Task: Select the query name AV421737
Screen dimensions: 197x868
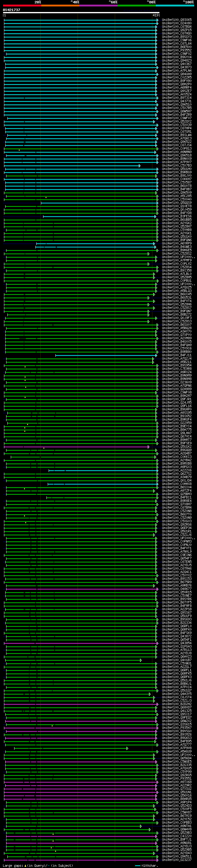Action: coord(11,10)
